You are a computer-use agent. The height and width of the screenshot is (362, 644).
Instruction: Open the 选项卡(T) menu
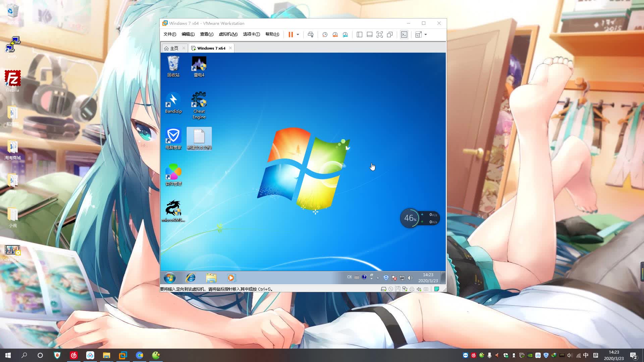(x=252, y=34)
